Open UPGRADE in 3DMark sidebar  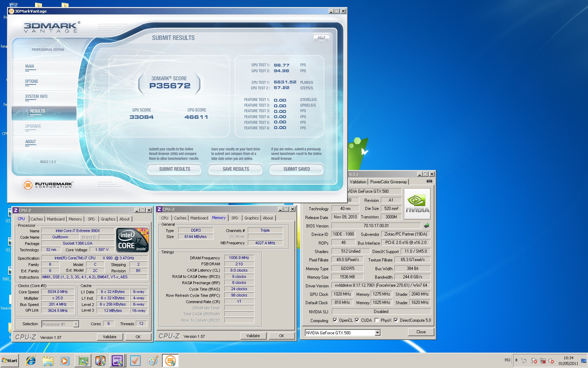coord(33,126)
